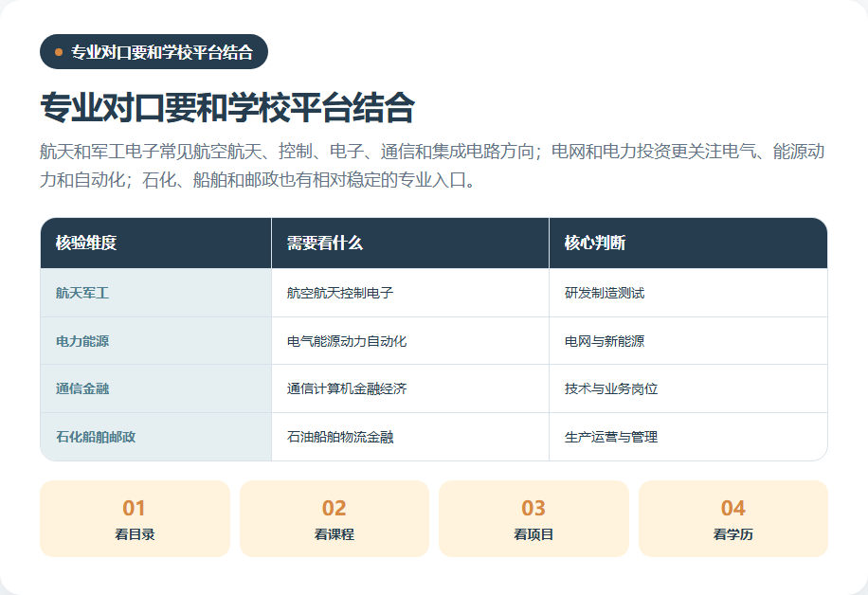Select the cell 研发制造测试
Screen dimensions: 868x595
tap(688, 293)
